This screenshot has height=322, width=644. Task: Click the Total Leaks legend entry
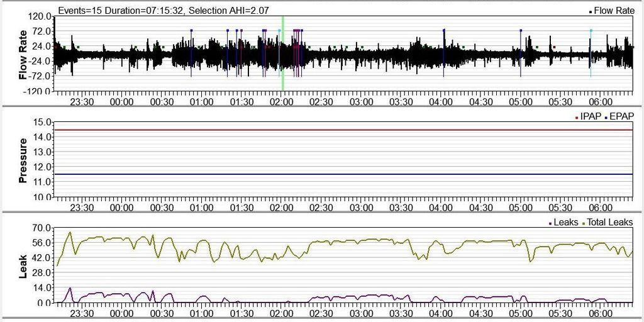(609, 222)
